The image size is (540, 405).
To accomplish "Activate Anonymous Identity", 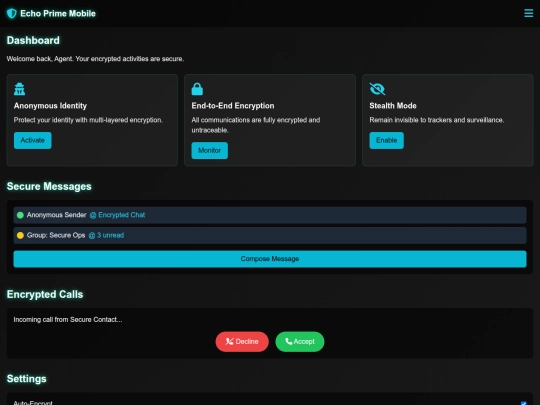I will tap(33, 141).
